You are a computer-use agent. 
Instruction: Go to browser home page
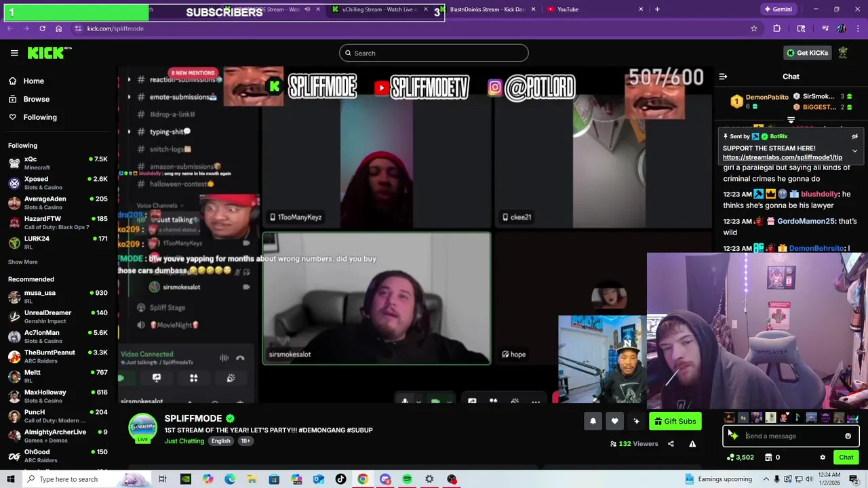(x=58, y=28)
